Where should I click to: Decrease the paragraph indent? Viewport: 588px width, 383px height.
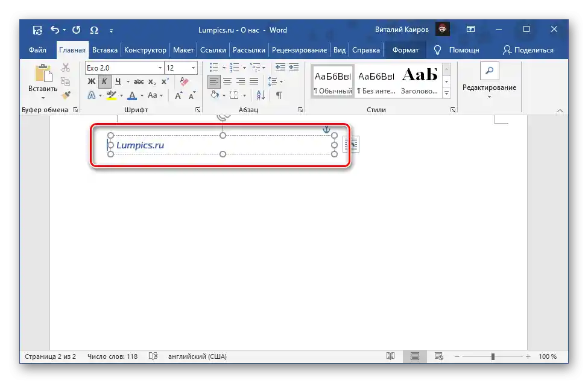(x=280, y=68)
